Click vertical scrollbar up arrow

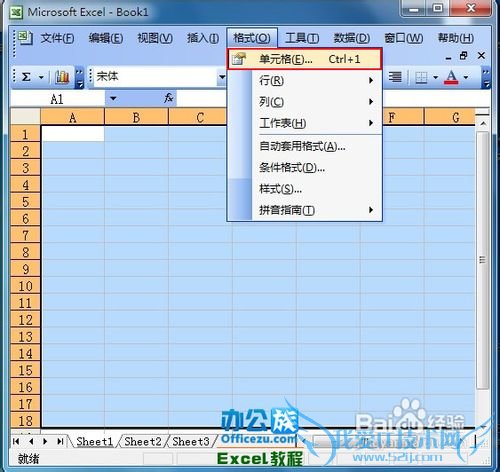tap(483, 124)
